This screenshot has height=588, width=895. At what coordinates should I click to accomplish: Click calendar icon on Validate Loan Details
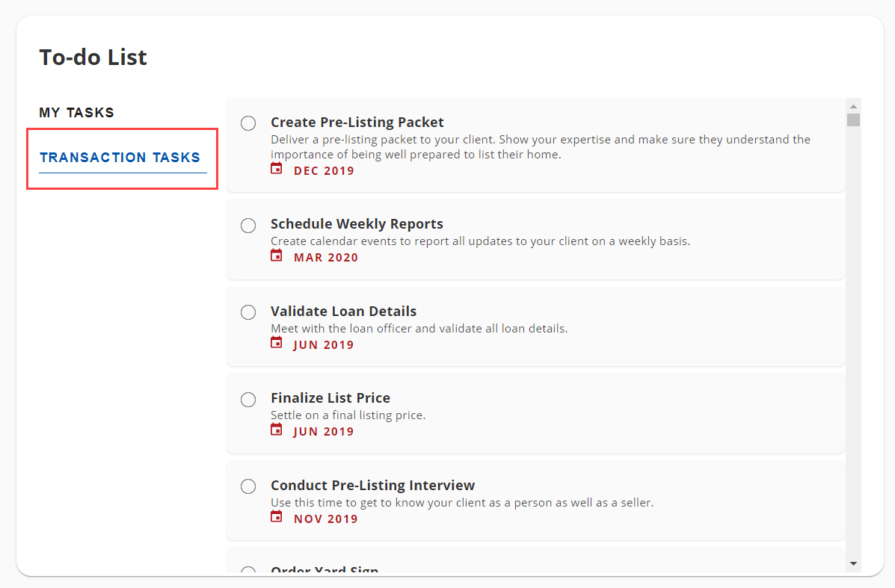click(x=277, y=344)
